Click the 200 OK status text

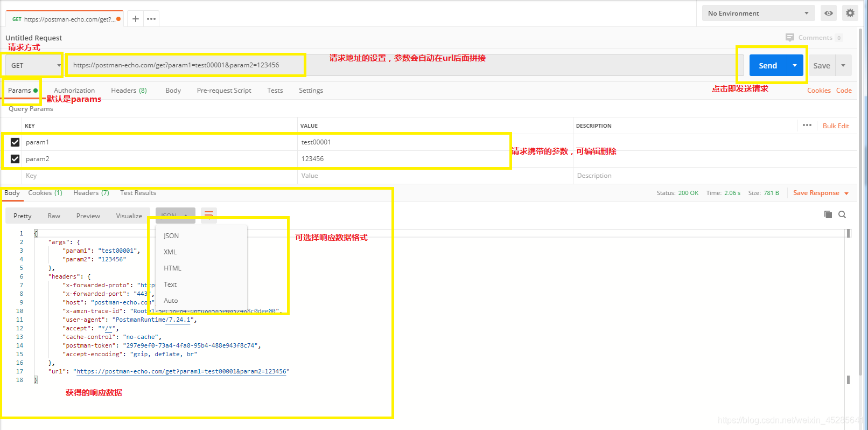pyautogui.click(x=688, y=193)
